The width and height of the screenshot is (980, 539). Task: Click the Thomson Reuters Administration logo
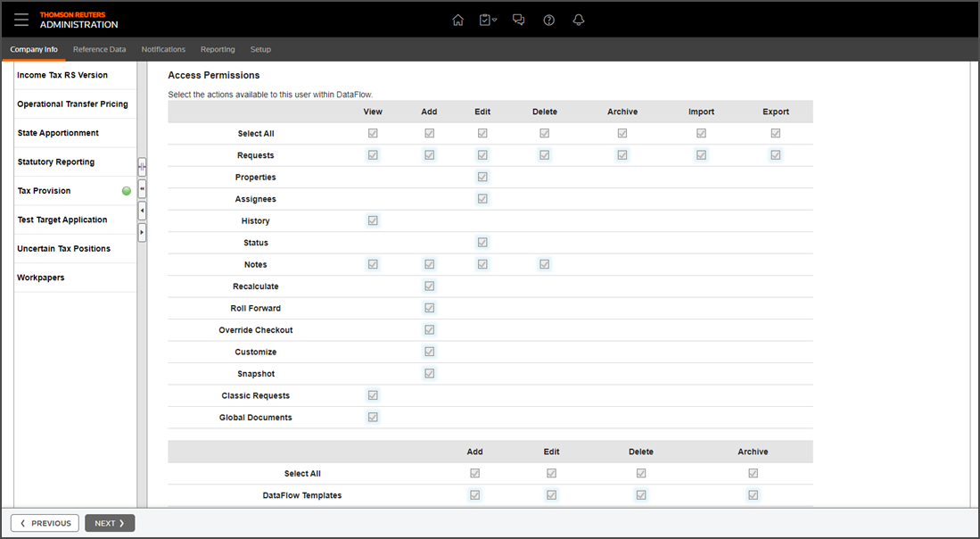click(x=78, y=20)
